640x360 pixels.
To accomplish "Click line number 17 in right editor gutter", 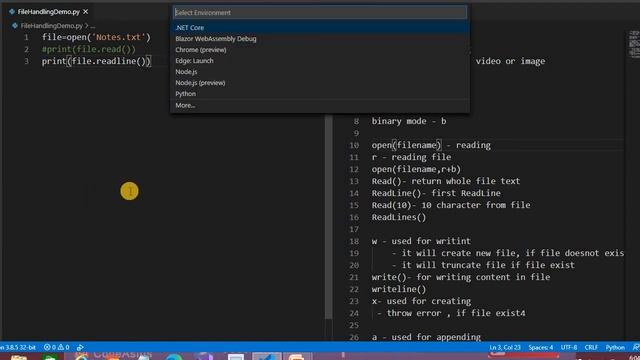I will pyautogui.click(x=353, y=229).
